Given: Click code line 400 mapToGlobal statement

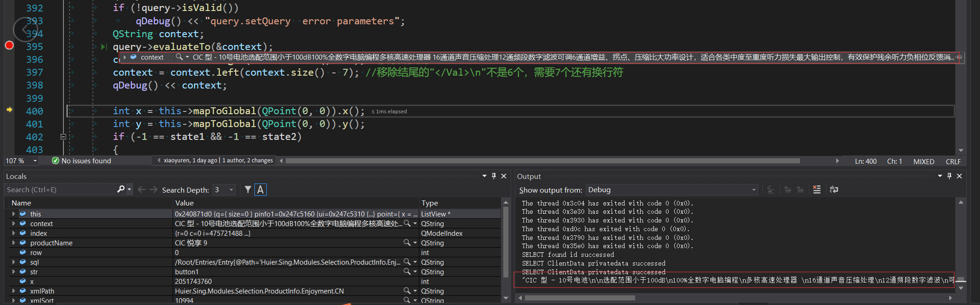Looking at the screenshot, I should pos(239,111).
